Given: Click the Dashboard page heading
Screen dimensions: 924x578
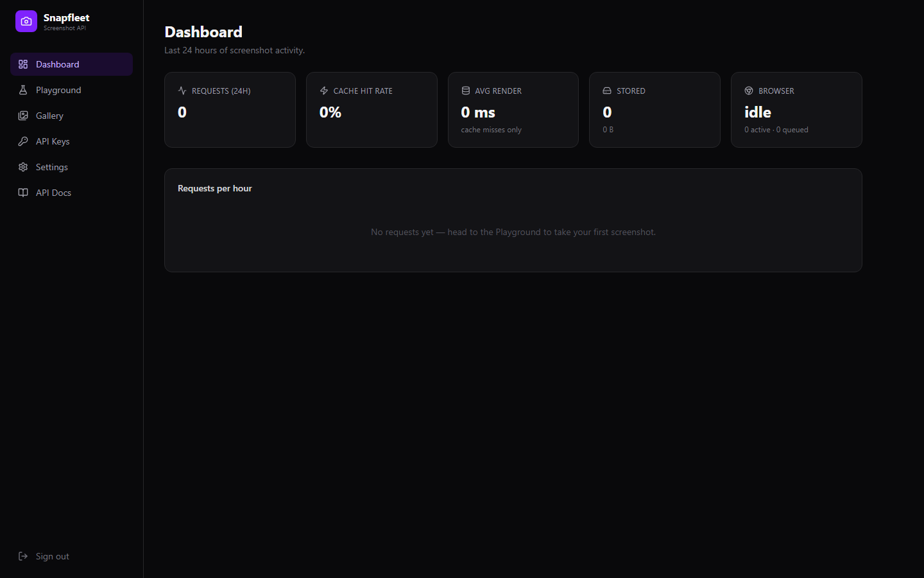Looking at the screenshot, I should [x=203, y=32].
